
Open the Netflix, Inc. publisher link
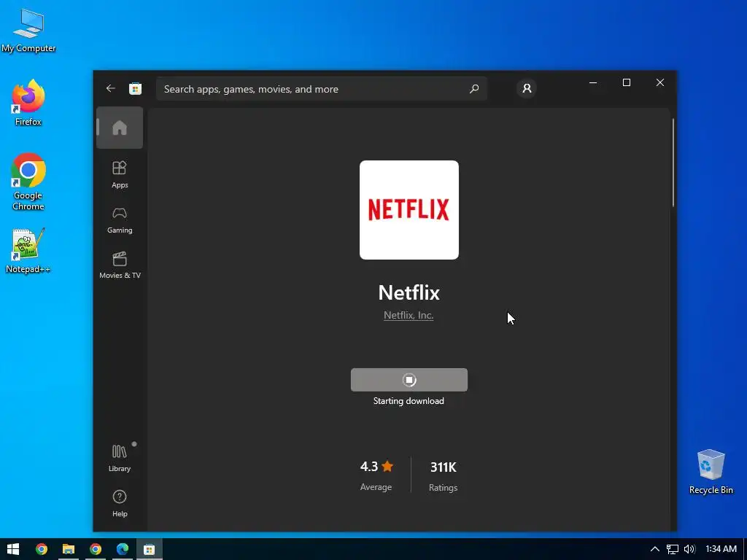[409, 315]
